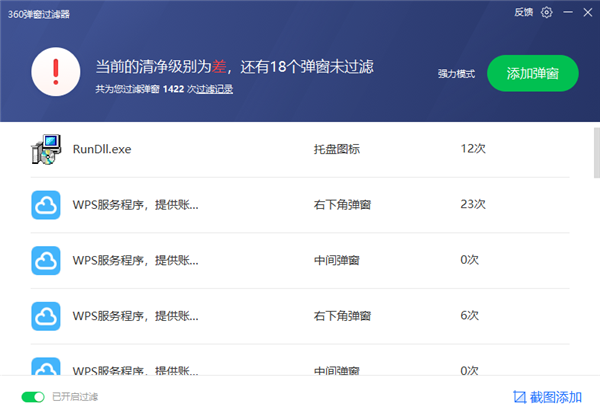Open the 过滤记录 filter history link
Image resolution: width=600 pixels, height=419 pixels.
point(215,89)
